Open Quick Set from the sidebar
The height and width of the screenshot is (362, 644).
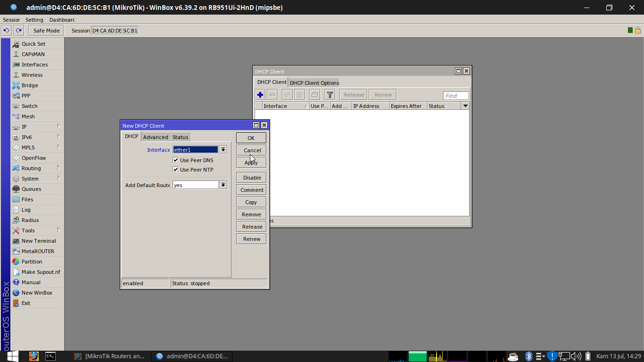click(x=37, y=44)
